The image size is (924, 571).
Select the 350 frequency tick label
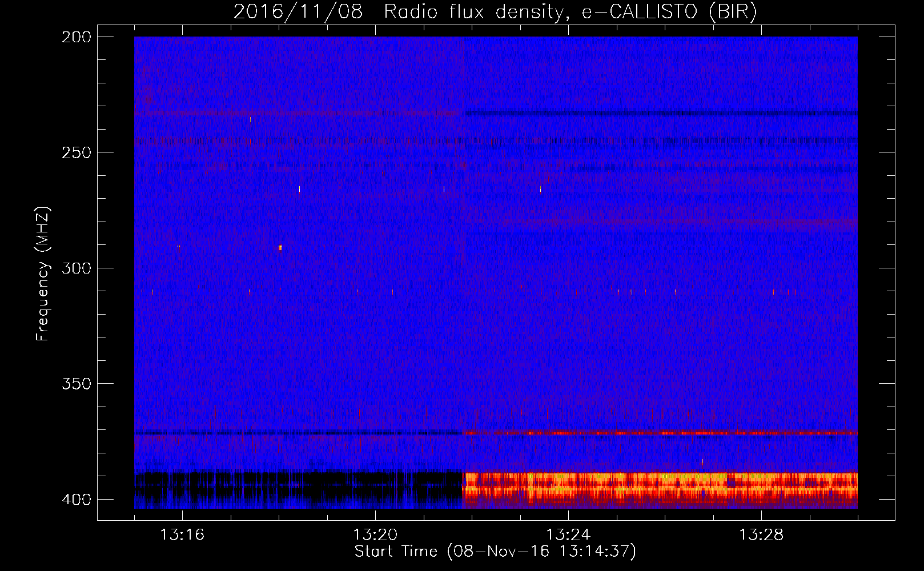point(76,384)
